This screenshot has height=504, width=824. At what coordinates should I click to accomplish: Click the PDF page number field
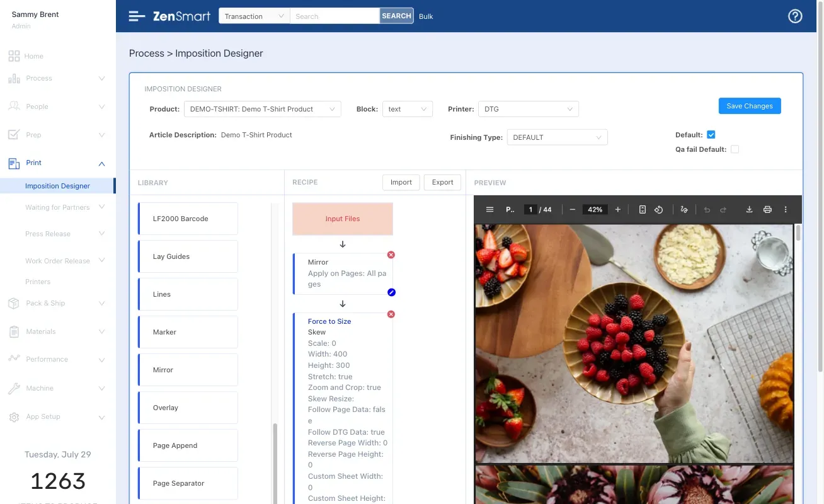530,210
